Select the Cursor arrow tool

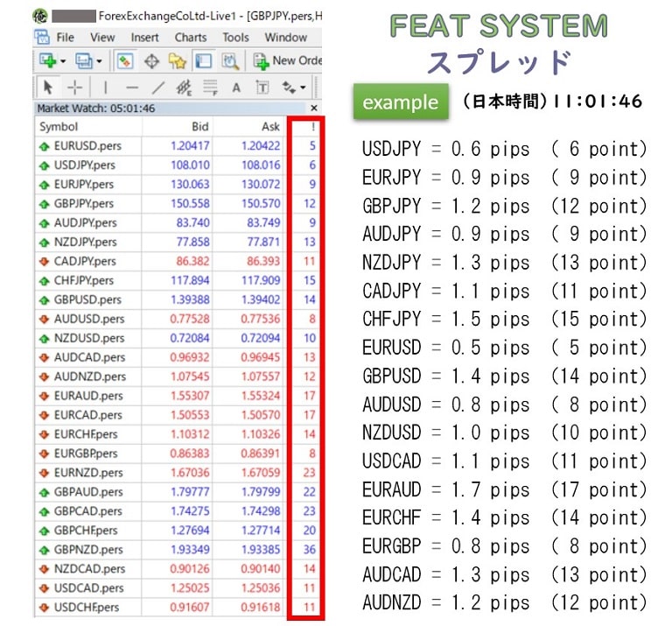coord(48,88)
